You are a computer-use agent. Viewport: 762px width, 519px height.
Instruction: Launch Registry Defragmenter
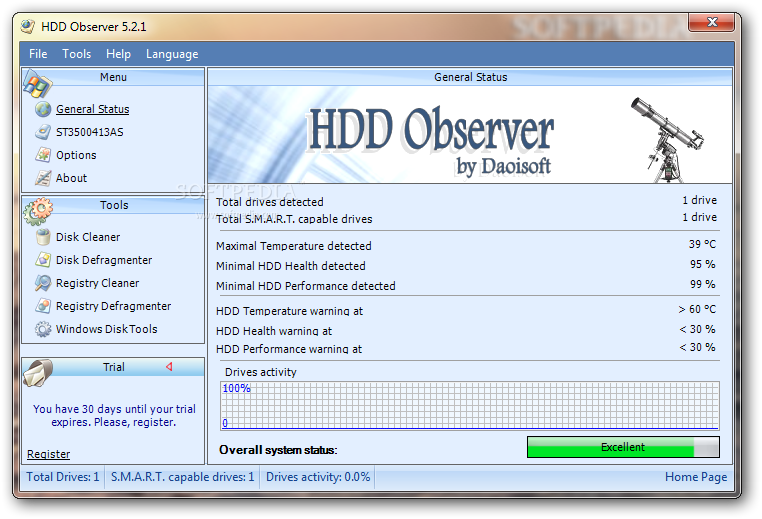(113, 306)
